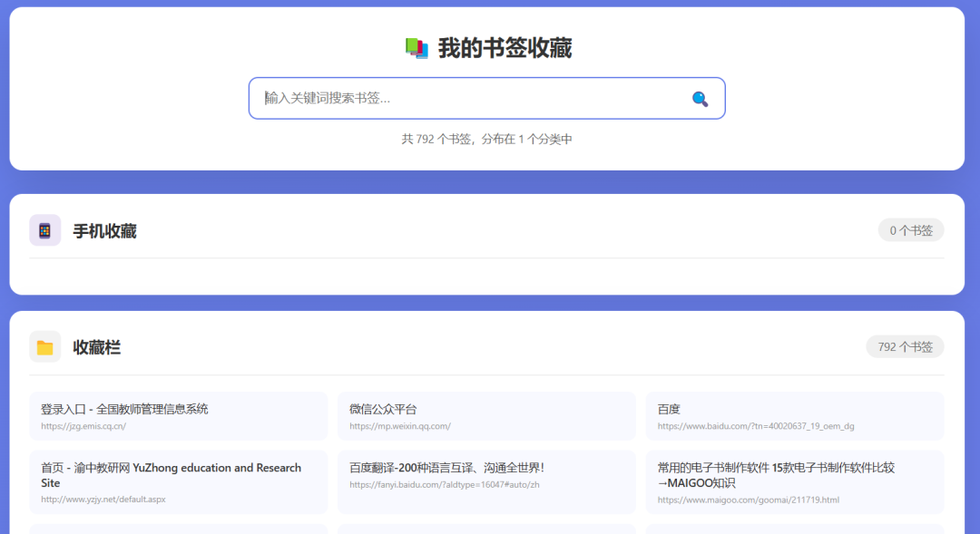This screenshot has width=980, height=534.
Task: Click the maigoo.com/goomai/211719.html URL text
Action: point(748,500)
